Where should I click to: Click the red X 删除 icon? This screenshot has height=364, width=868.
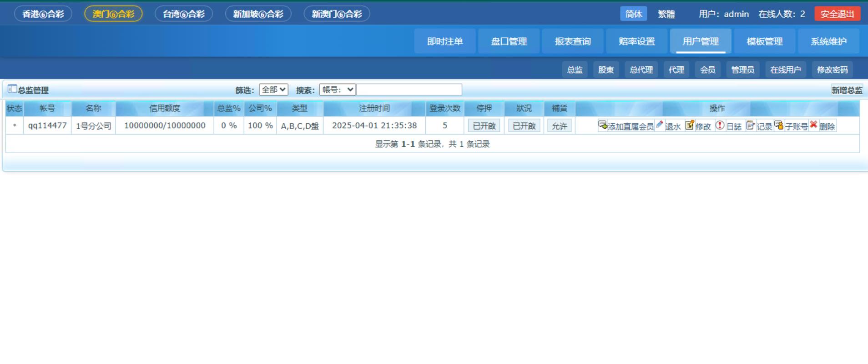click(x=813, y=125)
